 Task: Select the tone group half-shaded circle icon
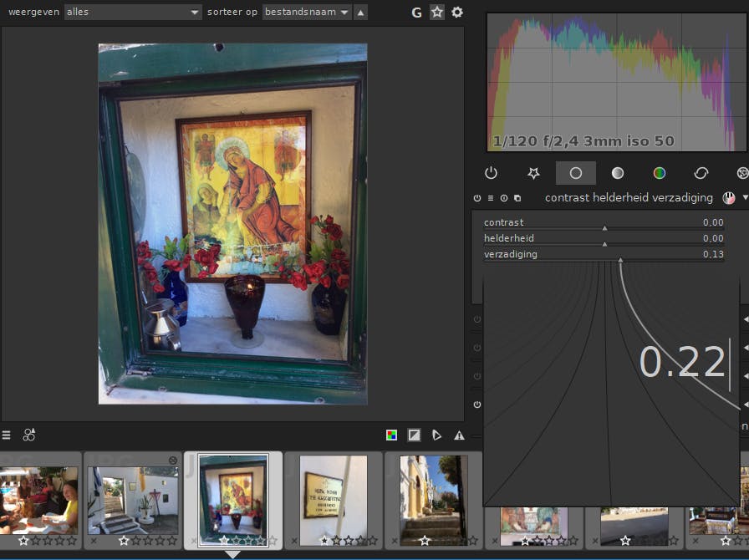pyautogui.click(x=618, y=173)
